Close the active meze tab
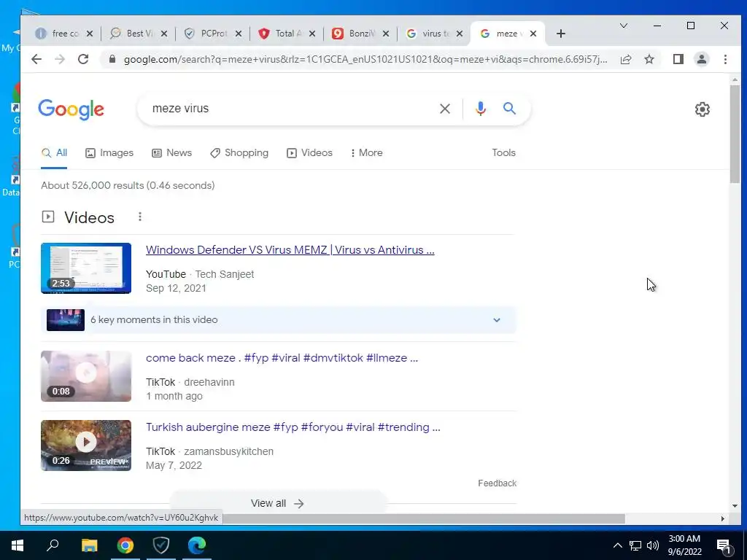This screenshot has height=560, width=747. (533, 34)
